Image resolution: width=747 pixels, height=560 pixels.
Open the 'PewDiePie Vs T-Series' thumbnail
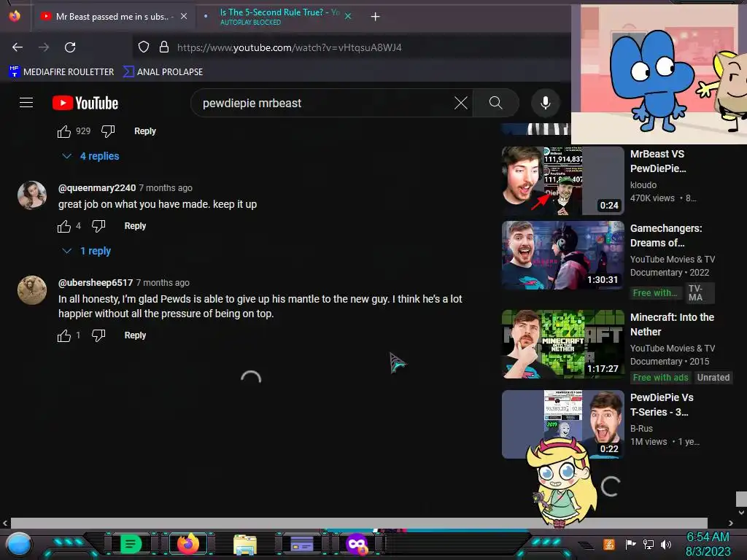(562, 424)
